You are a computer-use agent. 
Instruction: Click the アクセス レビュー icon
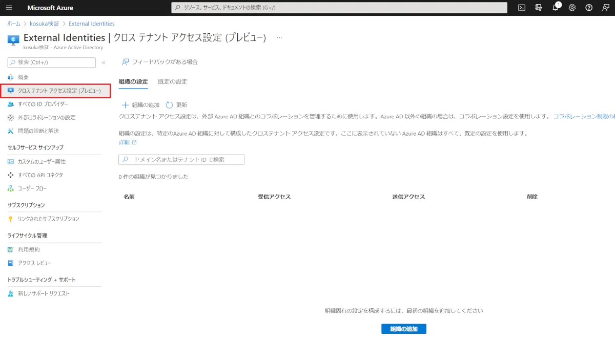(x=11, y=263)
